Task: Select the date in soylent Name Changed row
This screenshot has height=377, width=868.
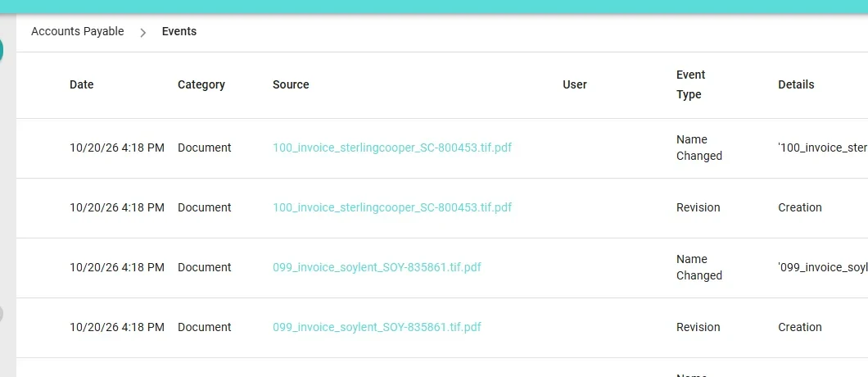Action: point(117,267)
